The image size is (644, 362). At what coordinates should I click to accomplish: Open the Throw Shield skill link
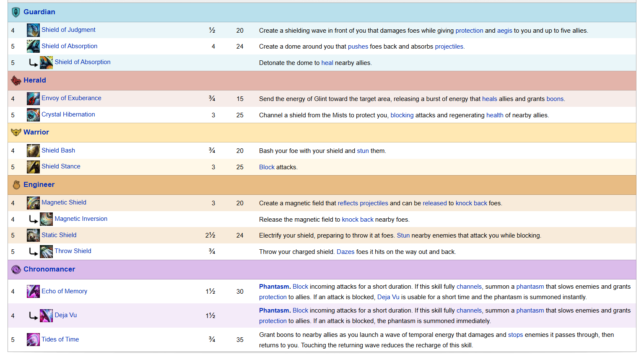tap(73, 251)
